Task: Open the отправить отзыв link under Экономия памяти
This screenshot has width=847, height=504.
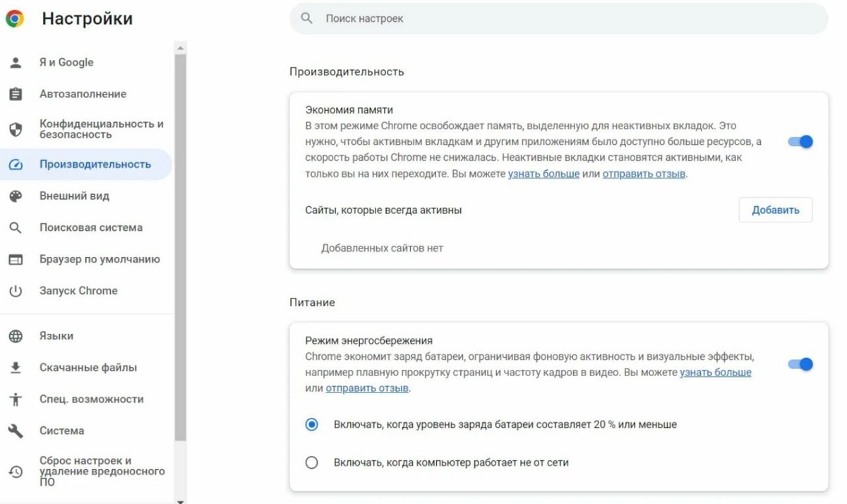Action: [x=644, y=174]
